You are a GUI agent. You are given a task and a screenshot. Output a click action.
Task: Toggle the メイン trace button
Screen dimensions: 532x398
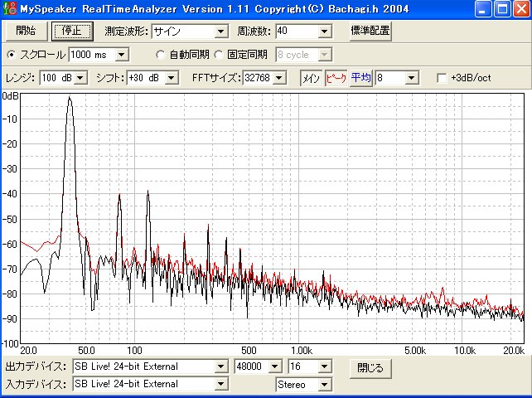(310, 78)
